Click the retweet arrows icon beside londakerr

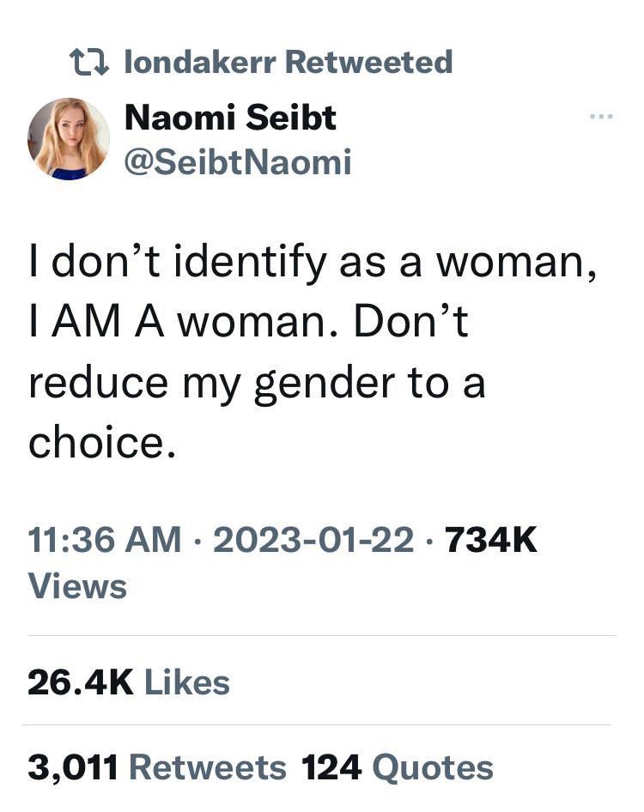click(89, 62)
